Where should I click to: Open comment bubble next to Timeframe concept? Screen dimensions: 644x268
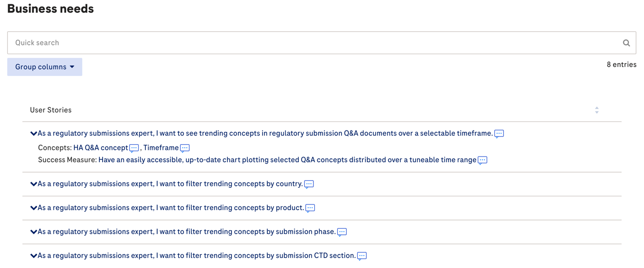185,148
